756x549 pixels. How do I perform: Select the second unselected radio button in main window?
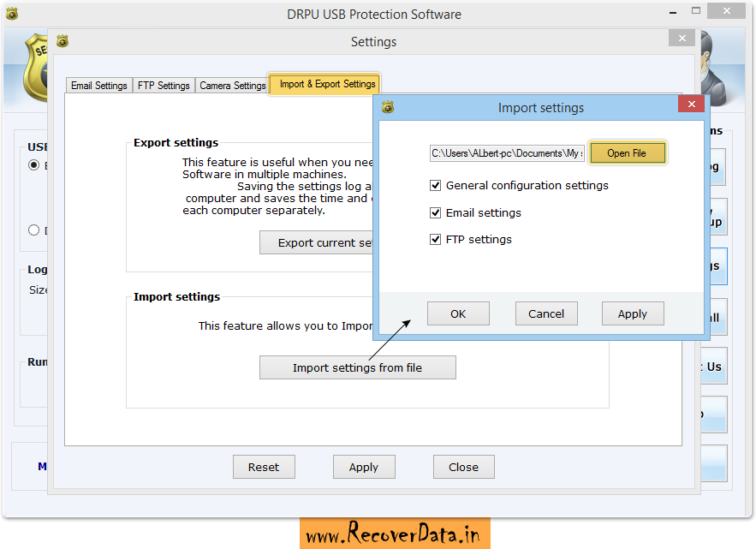pos(33,230)
